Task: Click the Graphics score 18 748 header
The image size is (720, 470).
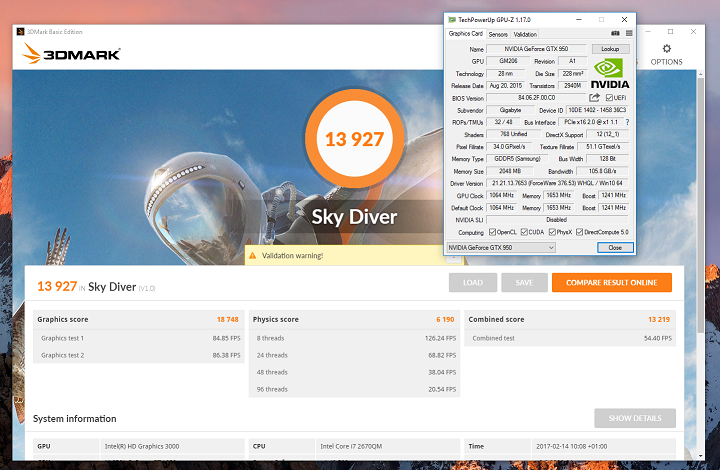Action: tap(138, 319)
